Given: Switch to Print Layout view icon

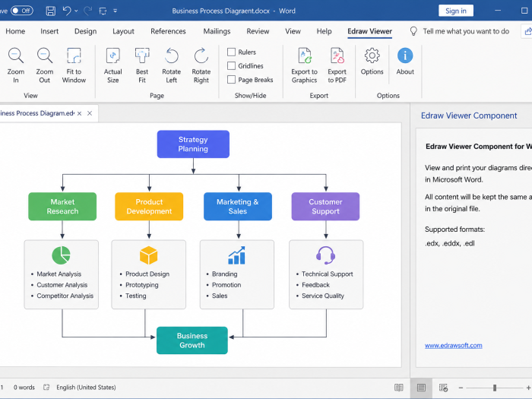Looking at the screenshot, I should [x=421, y=388].
